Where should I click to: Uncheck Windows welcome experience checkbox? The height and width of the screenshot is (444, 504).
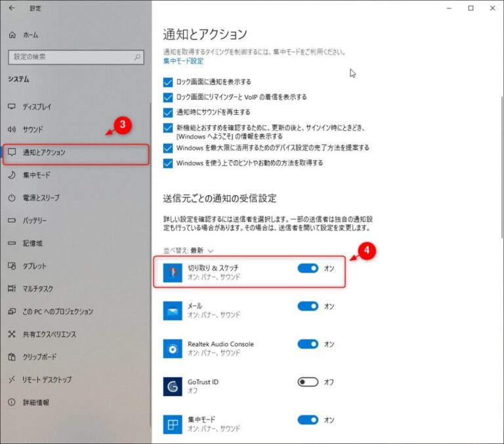point(168,128)
